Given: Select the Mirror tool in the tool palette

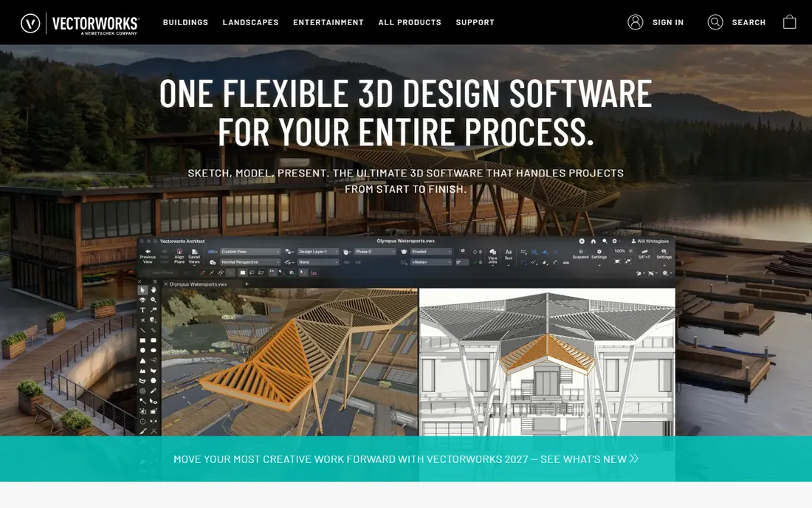Looking at the screenshot, I should point(154,422).
